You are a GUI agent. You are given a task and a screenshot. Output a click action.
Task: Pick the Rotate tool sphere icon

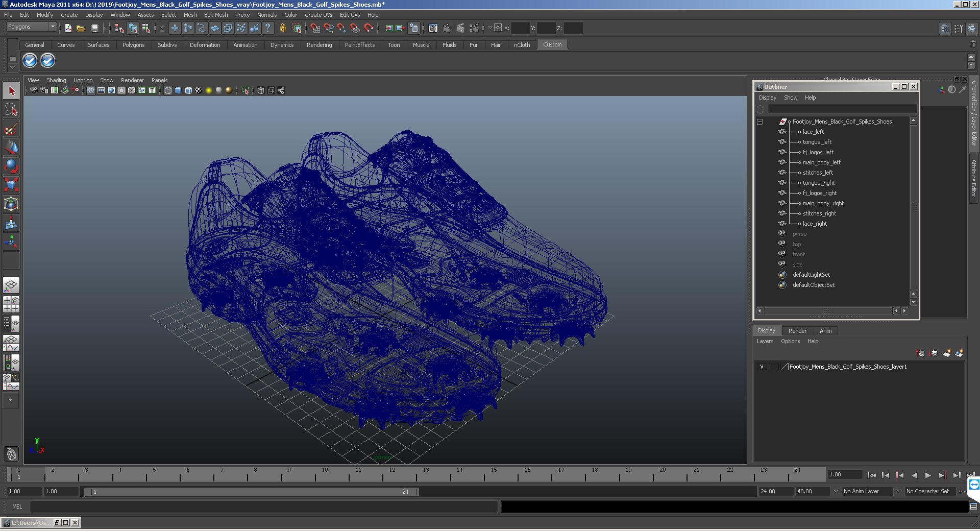point(11,166)
